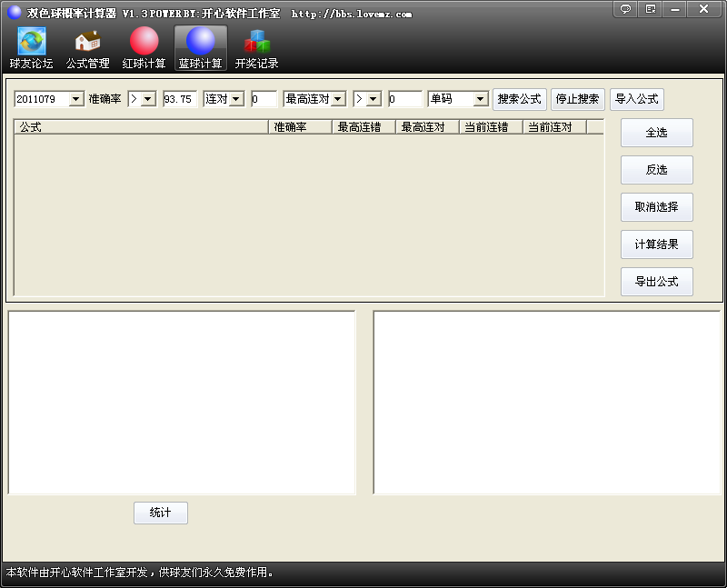Open 公式管理 house icon

(87, 48)
